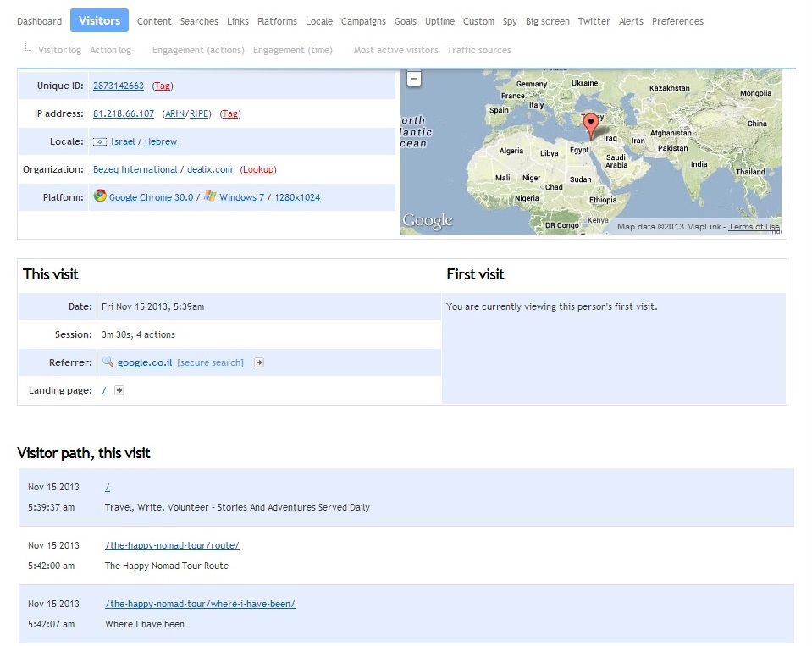This screenshot has height=646, width=812.
Task: Open the Unique ID 2873142663 link
Action: pos(119,86)
